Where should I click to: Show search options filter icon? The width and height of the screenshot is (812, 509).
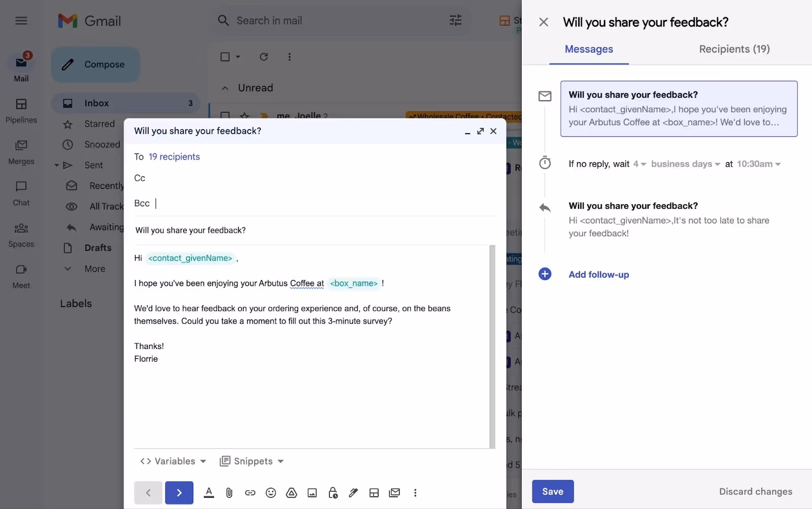point(456,20)
